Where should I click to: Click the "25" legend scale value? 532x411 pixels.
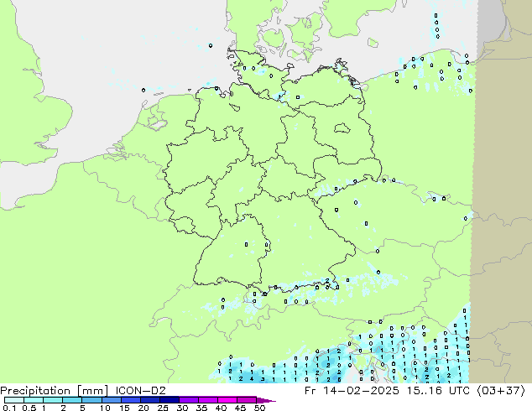pos(163,408)
